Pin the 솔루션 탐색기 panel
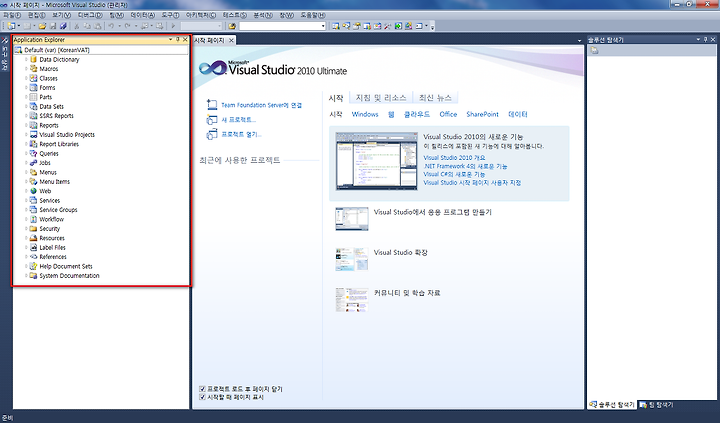720x423 pixels. pos(706,40)
